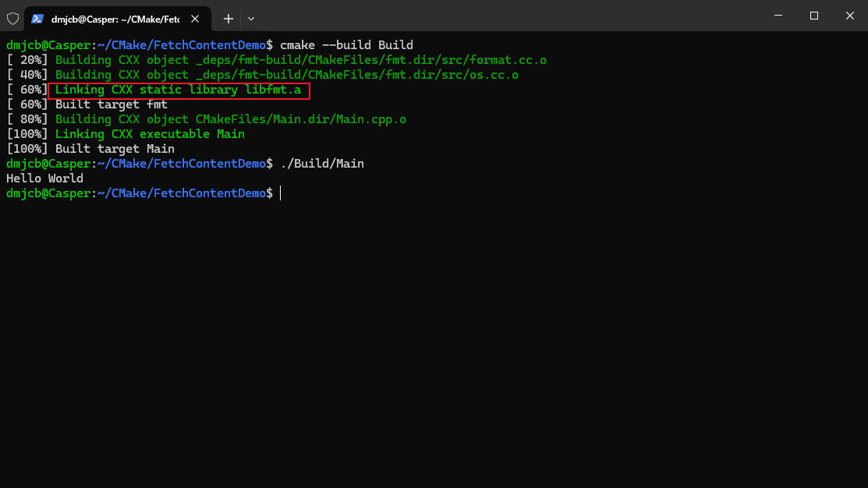Click the shield icon in the title bar

click(12, 18)
